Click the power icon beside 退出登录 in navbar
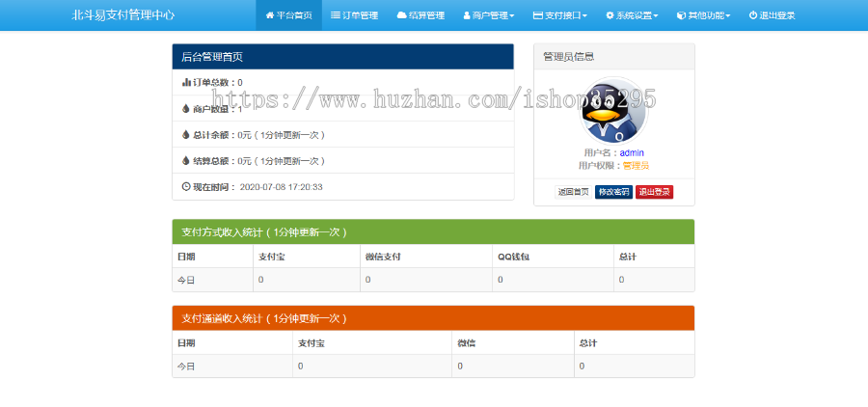 coord(753,15)
